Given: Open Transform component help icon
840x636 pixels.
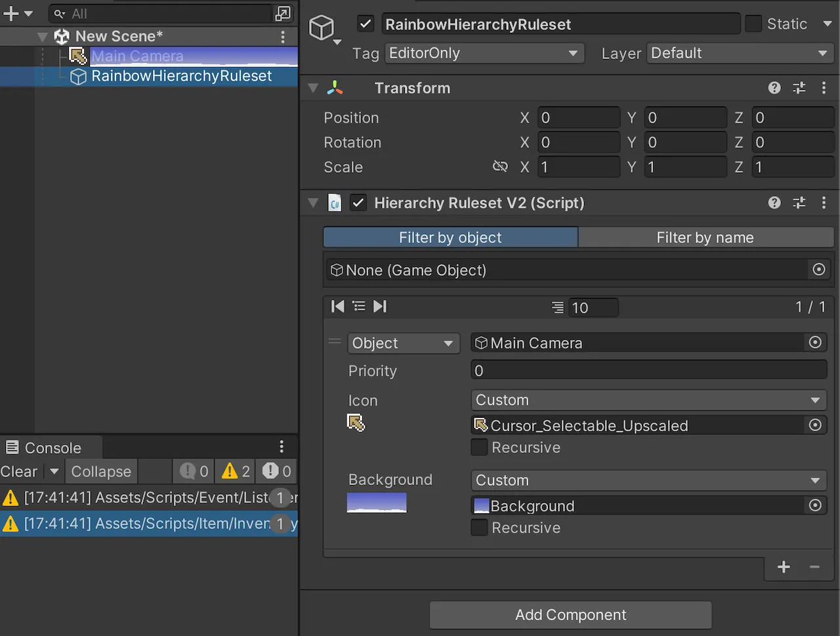Looking at the screenshot, I should 774,88.
